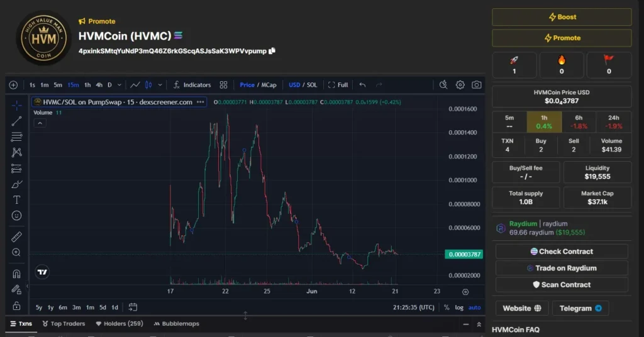Click Scan Contract button
644x337 pixels.
coord(562,284)
